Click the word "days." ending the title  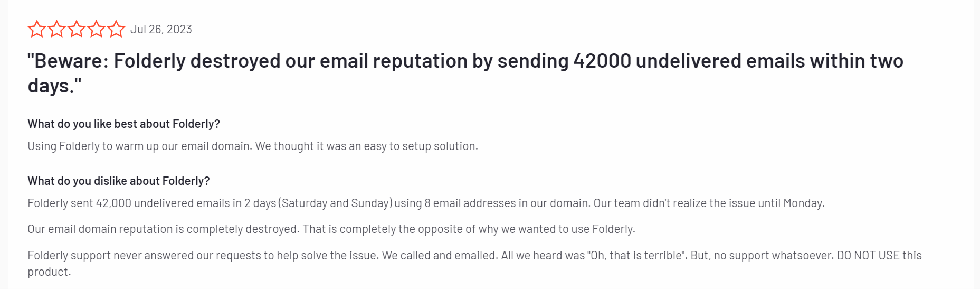pos(53,86)
